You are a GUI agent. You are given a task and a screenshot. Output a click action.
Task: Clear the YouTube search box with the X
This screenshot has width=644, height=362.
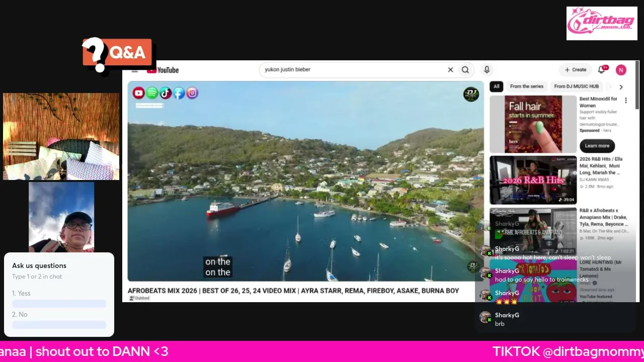coord(450,70)
